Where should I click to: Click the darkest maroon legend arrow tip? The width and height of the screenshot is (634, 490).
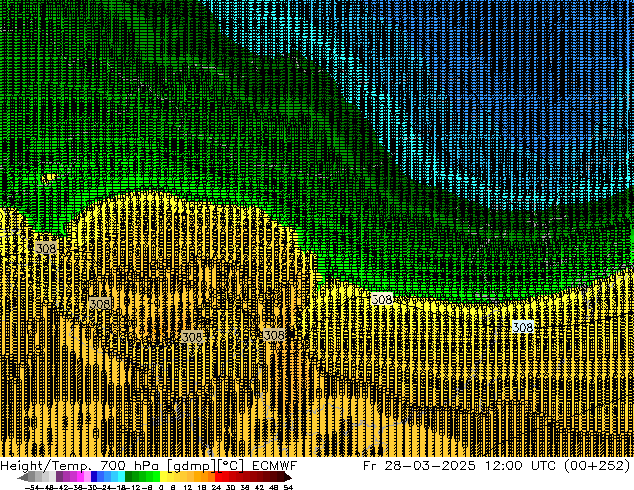point(288,477)
